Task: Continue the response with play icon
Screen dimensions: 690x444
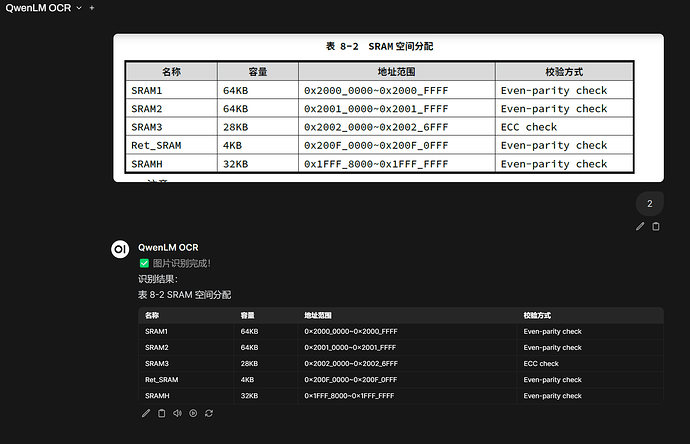Action: click(193, 413)
